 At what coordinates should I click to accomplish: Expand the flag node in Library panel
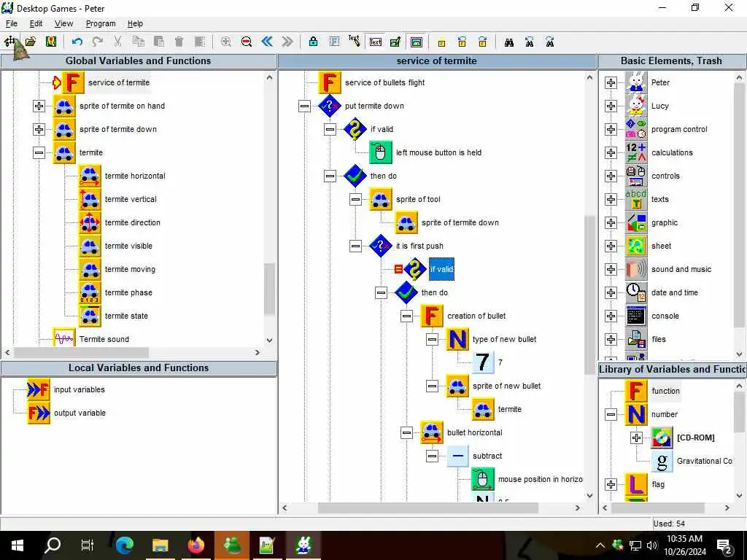pyautogui.click(x=611, y=484)
